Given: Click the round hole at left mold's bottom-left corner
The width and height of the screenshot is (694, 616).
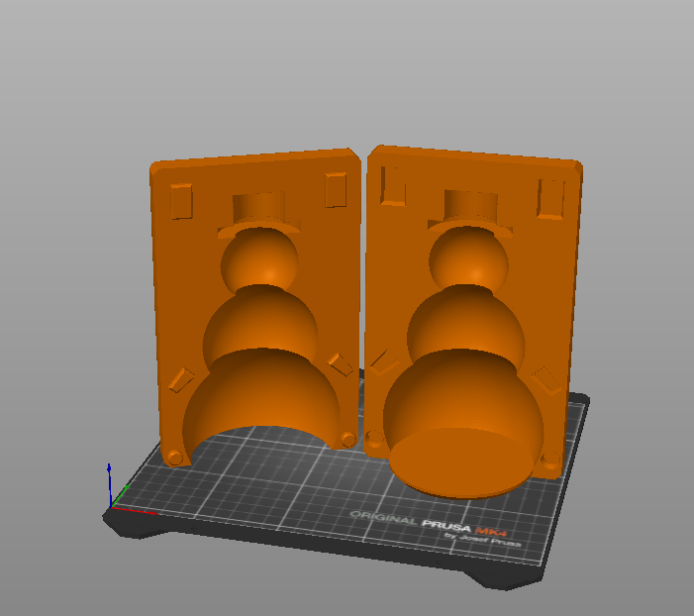Looking at the screenshot, I should 175,456.
